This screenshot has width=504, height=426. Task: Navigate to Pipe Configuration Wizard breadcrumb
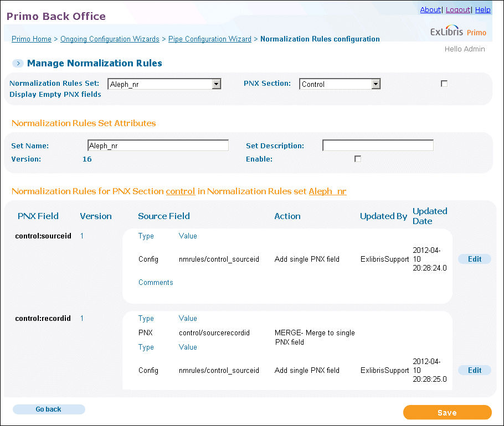tap(210, 39)
